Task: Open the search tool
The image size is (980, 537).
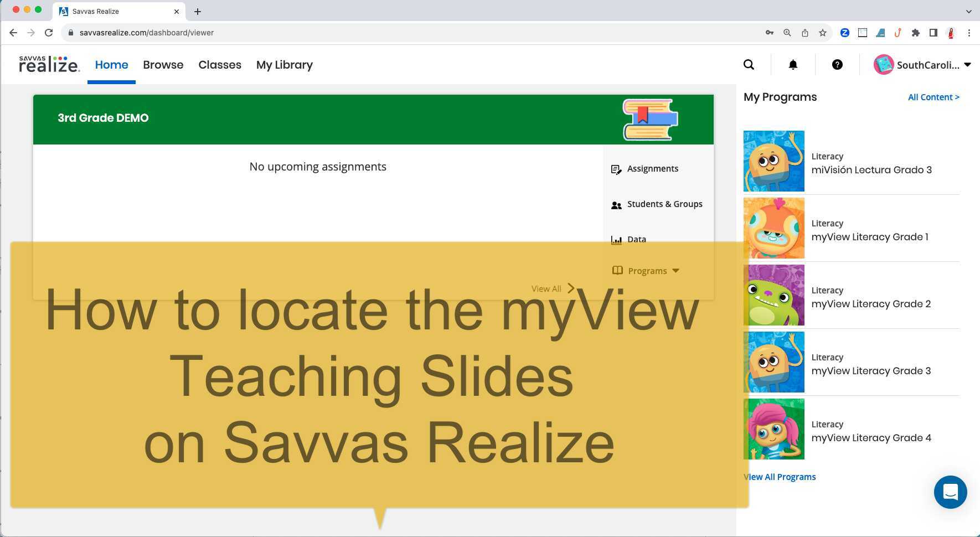Action: coord(749,65)
